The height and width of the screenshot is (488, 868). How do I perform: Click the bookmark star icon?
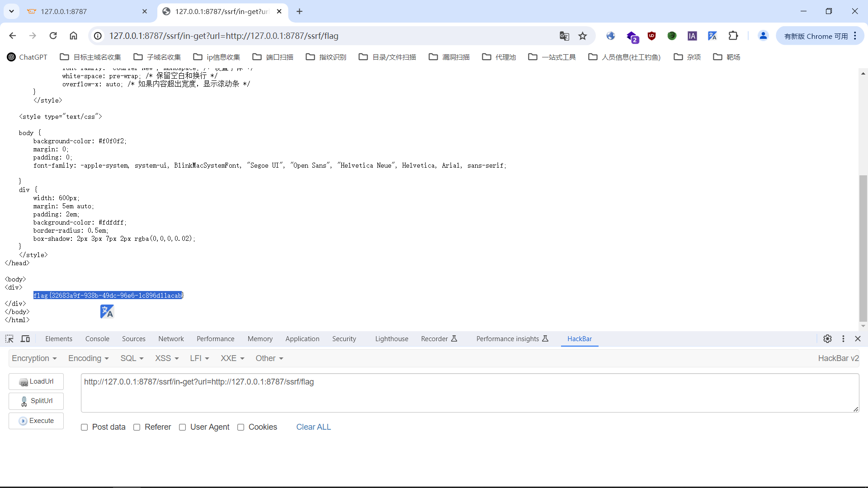click(x=583, y=36)
